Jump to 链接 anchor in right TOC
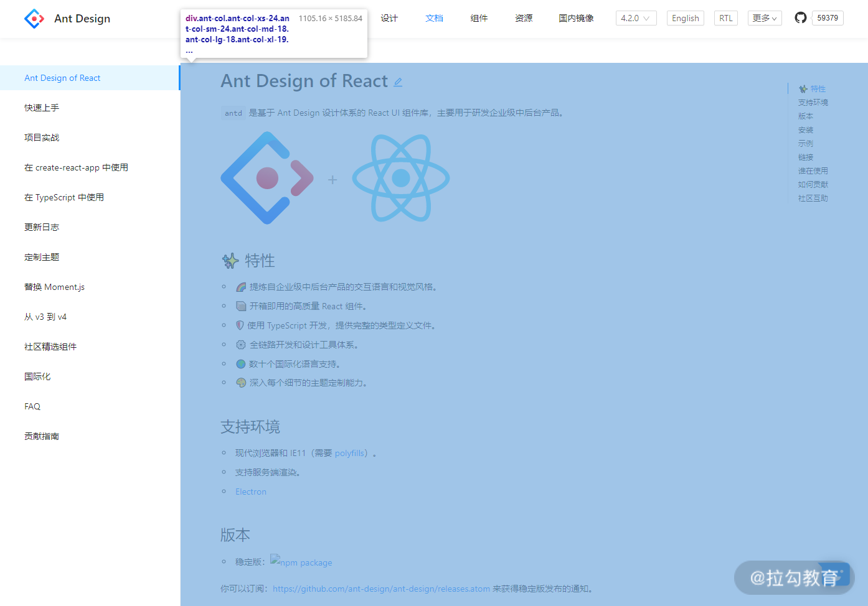The width and height of the screenshot is (868, 606). [x=806, y=157]
